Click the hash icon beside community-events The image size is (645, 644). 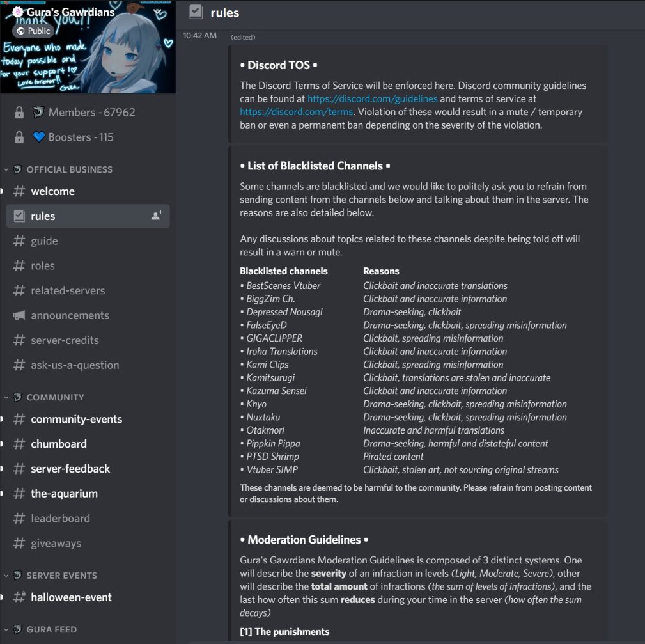(x=19, y=419)
